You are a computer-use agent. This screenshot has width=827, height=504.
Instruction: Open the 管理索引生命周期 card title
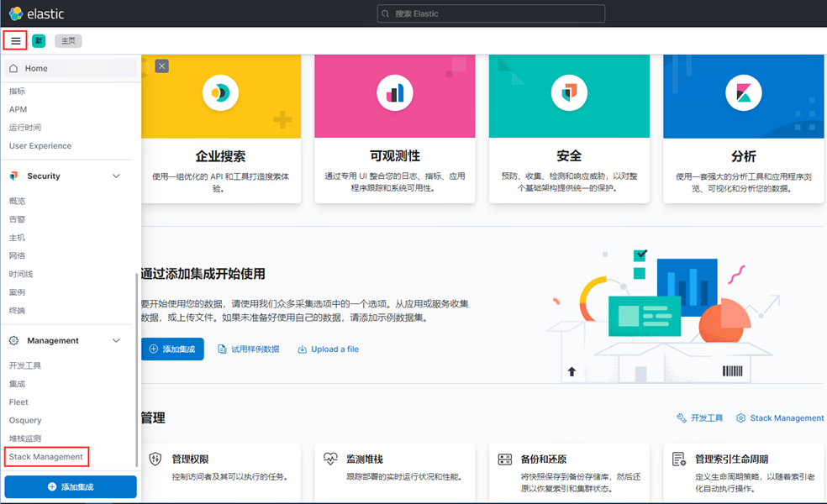[731, 459]
